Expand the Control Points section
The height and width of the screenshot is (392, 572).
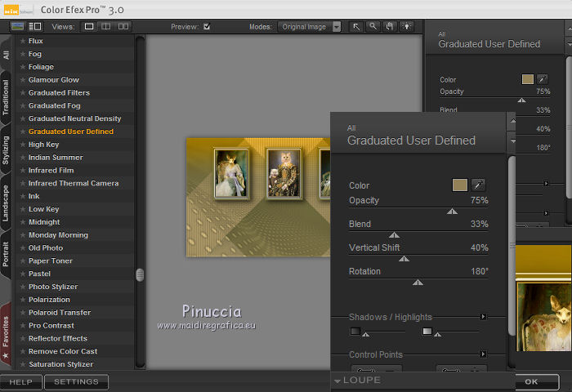[483, 354]
